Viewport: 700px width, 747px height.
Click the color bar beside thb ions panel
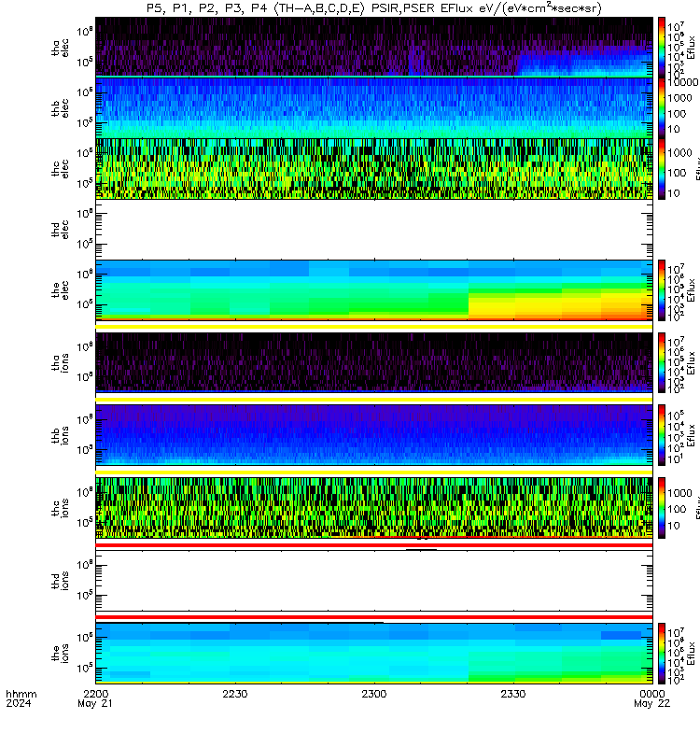pos(662,435)
